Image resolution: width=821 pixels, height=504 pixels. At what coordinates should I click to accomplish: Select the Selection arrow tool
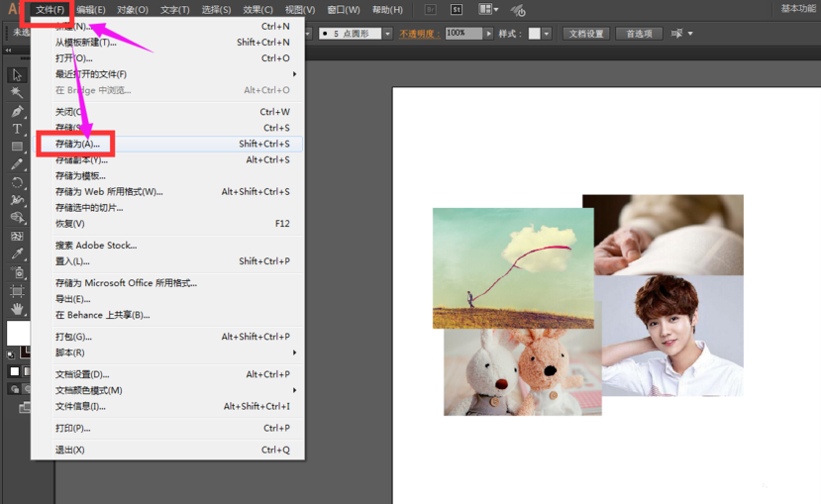pos(17,75)
